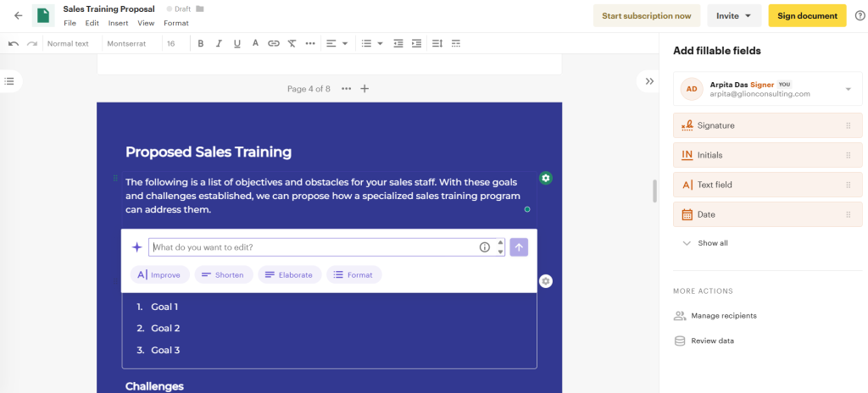Open the font color picker
Screen dimensions: 868x393
tap(255, 43)
